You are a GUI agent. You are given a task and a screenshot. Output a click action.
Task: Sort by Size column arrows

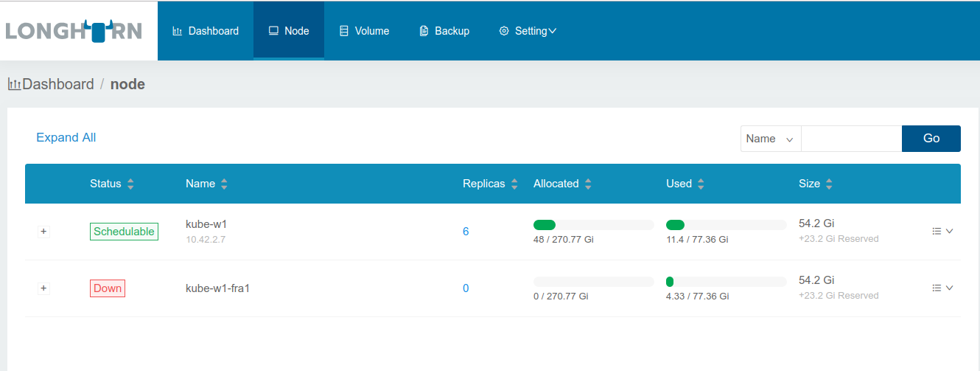click(829, 184)
